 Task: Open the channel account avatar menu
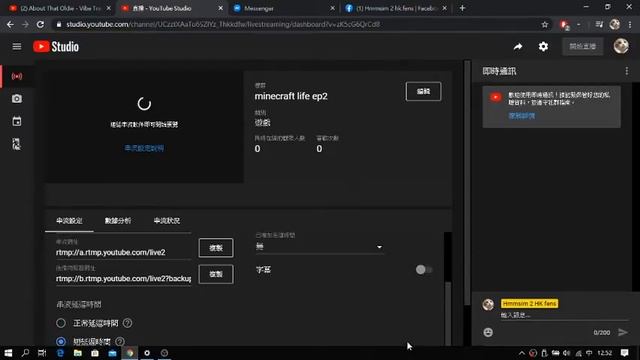click(x=621, y=46)
